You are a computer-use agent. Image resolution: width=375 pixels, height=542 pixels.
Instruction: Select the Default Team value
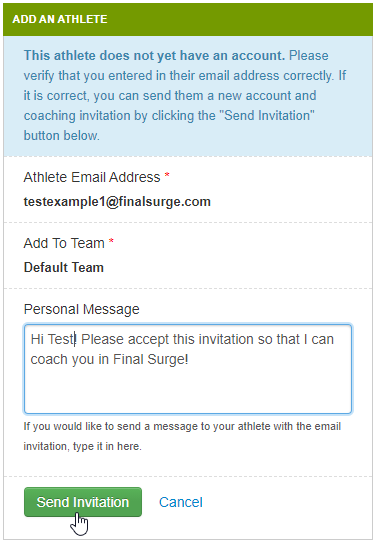pyautogui.click(x=64, y=268)
